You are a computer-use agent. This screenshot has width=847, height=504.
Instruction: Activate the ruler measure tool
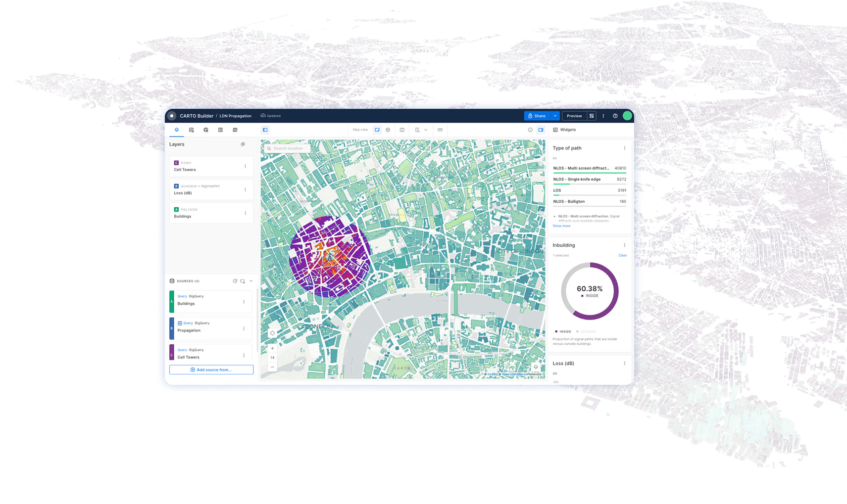pyautogui.click(x=440, y=130)
